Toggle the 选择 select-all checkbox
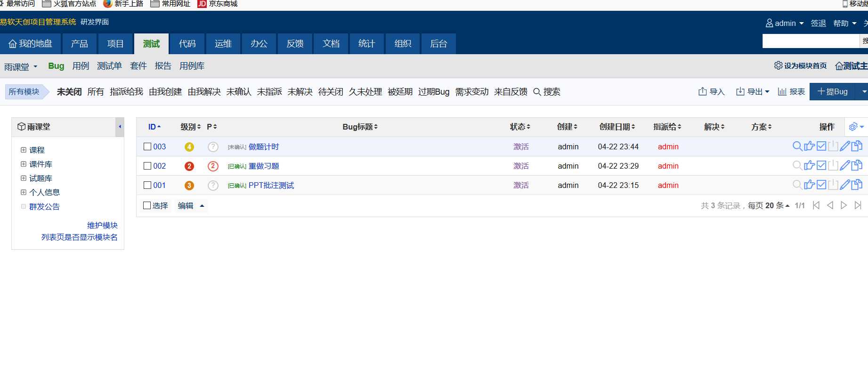The height and width of the screenshot is (366, 868). tap(147, 205)
